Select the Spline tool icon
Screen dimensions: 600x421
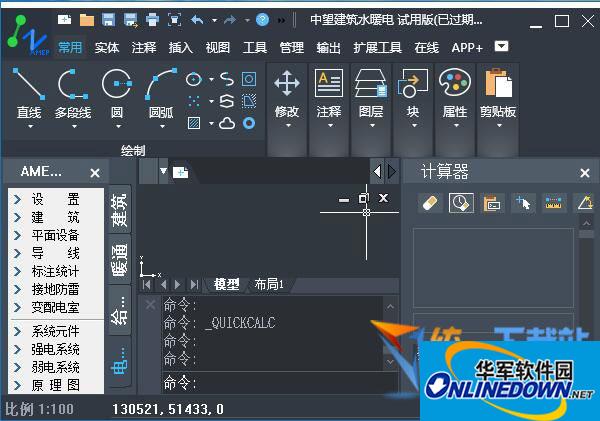[x=227, y=80]
